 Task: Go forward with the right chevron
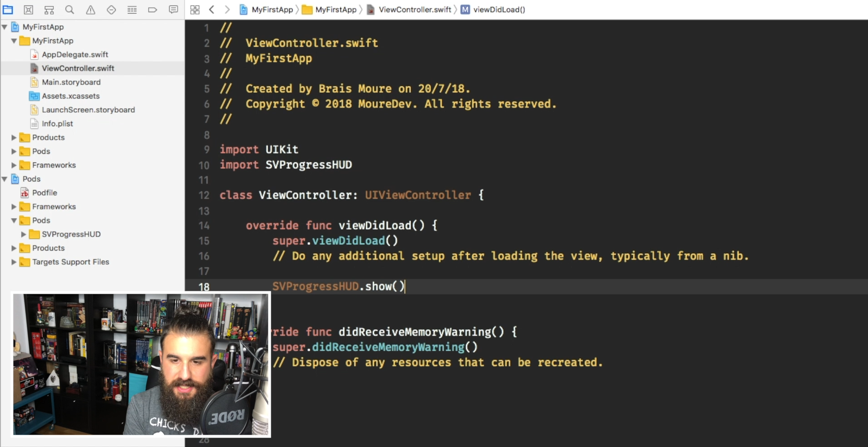point(227,10)
